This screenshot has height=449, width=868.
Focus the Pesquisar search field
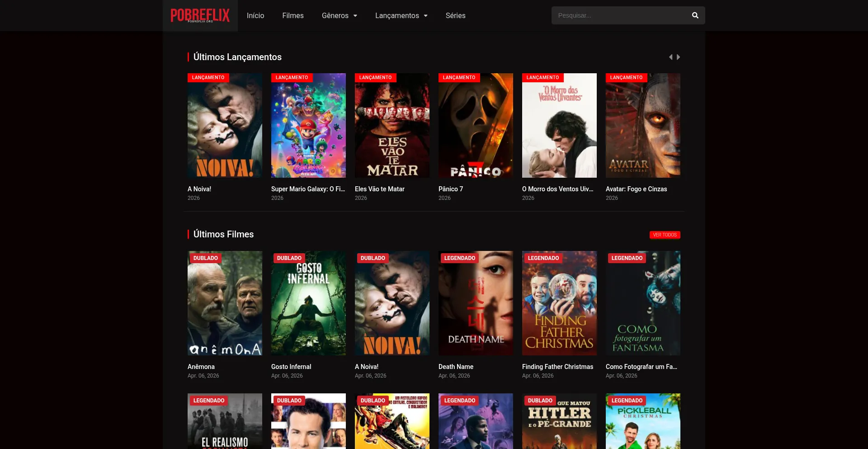[x=619, y=15]
